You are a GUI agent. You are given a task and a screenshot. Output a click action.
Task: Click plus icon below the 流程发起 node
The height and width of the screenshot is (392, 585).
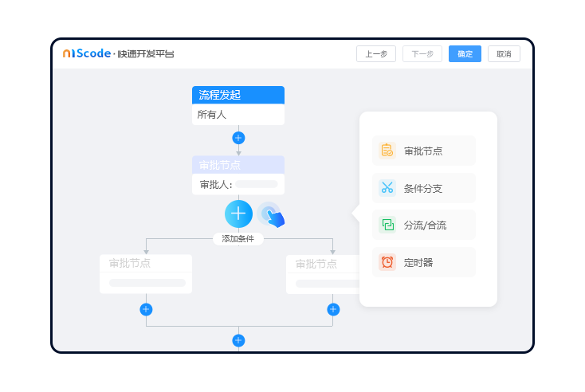pos(238,138)
